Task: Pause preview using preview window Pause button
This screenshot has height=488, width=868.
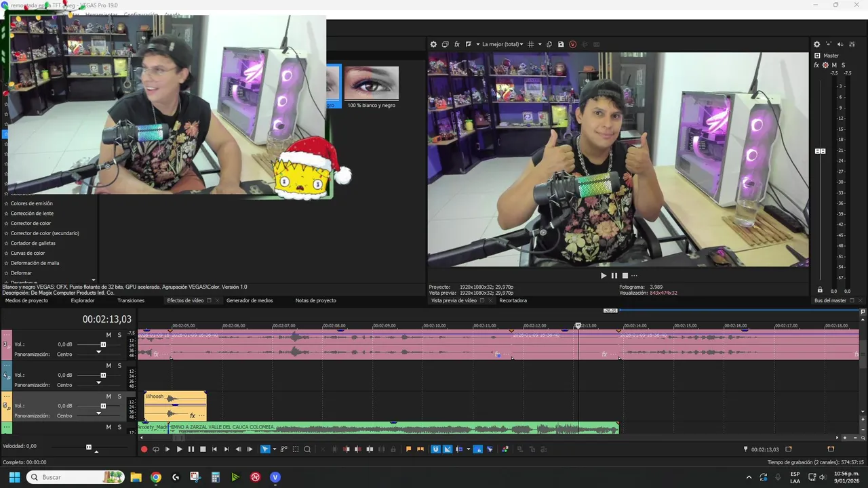Action: 614,275
